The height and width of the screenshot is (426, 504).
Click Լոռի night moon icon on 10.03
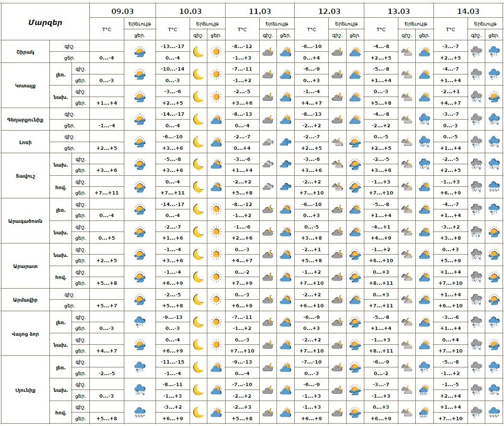[198, 142]
